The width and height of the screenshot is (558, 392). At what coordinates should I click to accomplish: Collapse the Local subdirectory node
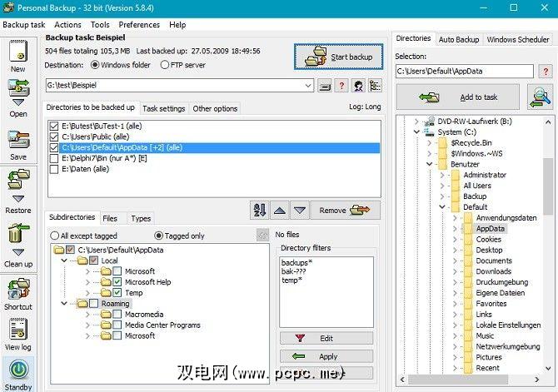64,261
